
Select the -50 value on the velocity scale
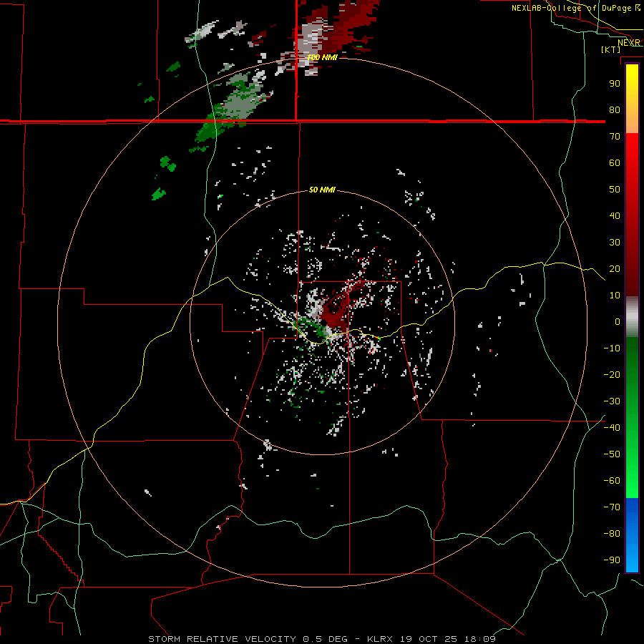[612, 454]
